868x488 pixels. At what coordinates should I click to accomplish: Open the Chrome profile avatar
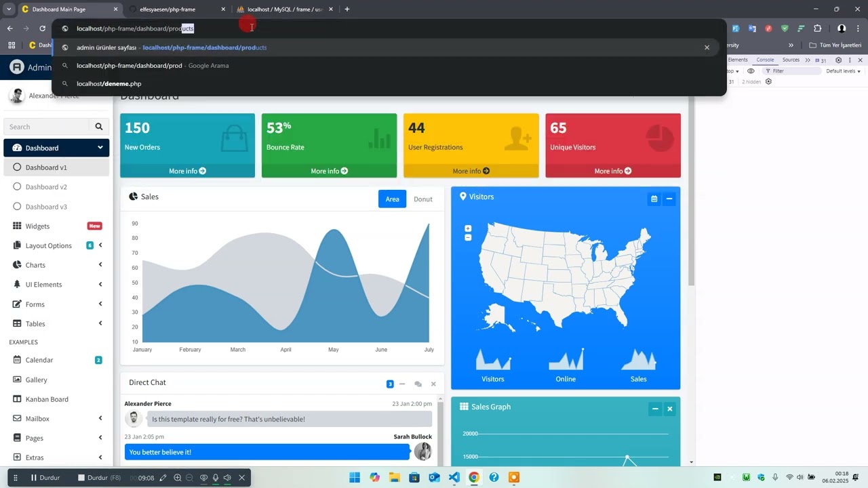(842, 28)
